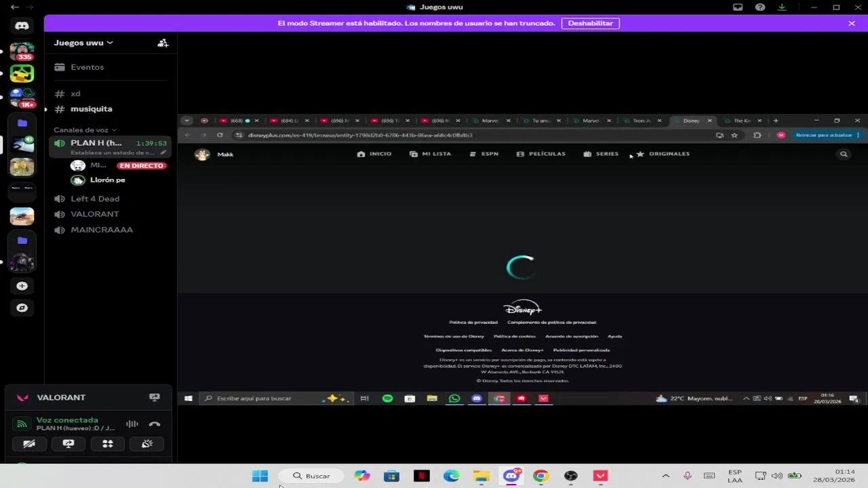The image size is (868, 488).
Task: Open invite people icon beside server name
Action: (x=163, y=43)
